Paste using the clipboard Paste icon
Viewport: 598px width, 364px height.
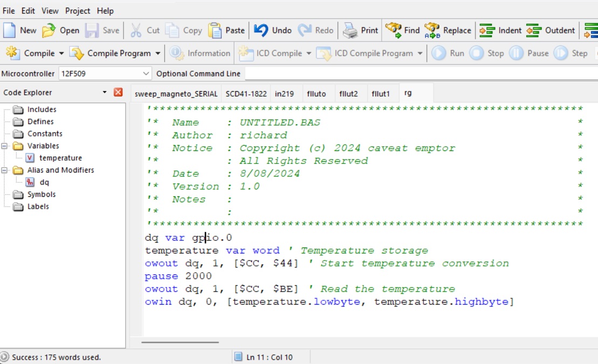tap(215, 30)
